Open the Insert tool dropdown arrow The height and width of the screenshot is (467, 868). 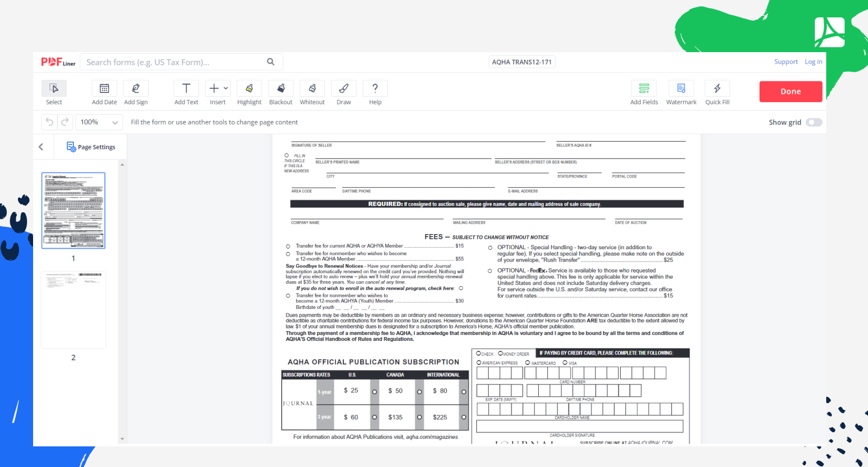point(226,88)
